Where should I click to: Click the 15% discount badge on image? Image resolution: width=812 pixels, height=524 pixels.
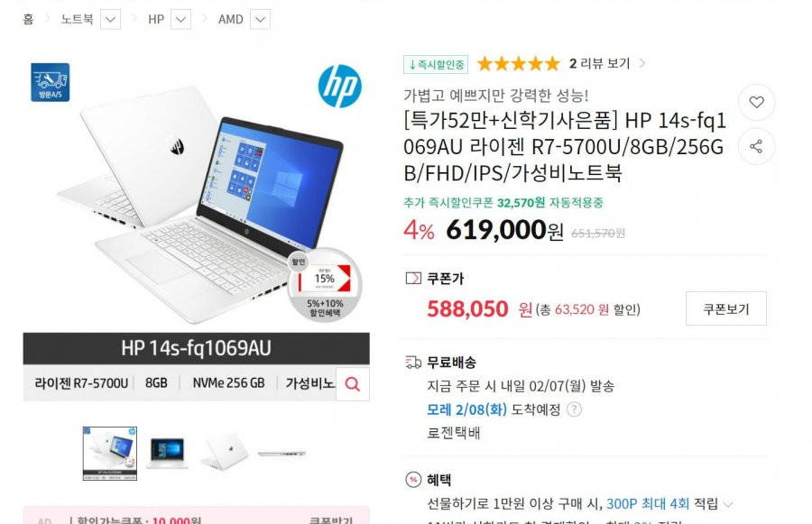point(325,284)
